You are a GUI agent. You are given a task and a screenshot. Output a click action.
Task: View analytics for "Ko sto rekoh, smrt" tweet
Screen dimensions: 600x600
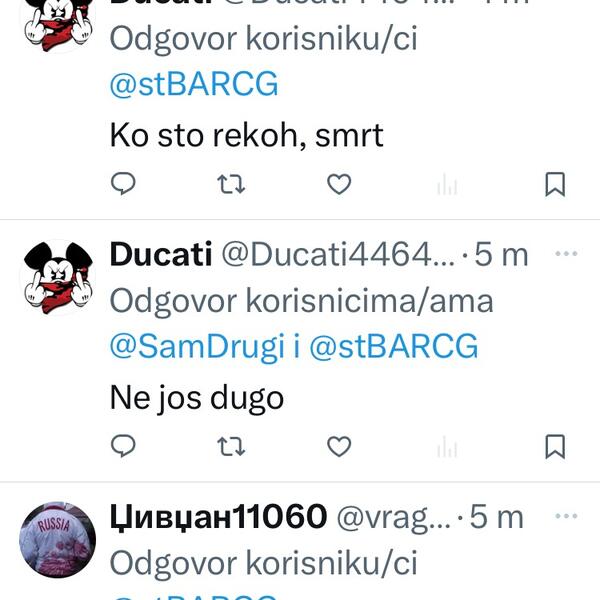click(x=447, y=184)
